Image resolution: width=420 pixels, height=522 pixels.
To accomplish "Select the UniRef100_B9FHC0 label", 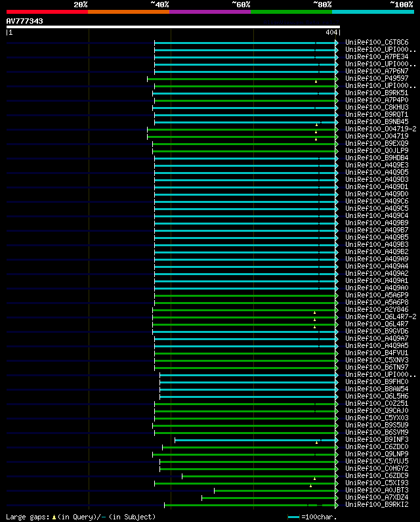I will pos(377,382).
